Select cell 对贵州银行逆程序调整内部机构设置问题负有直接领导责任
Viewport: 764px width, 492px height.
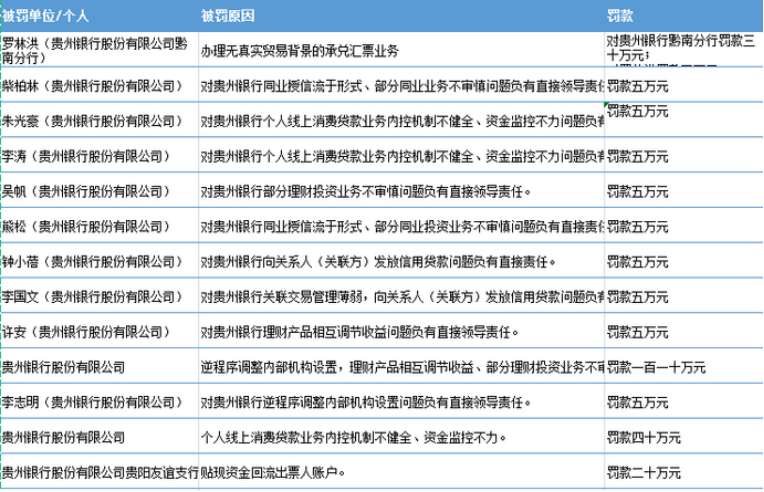[x=401, y=400]
